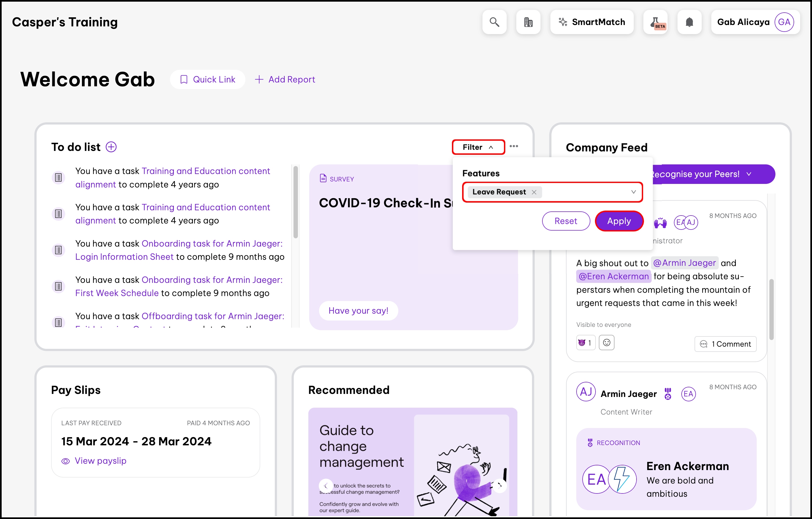
Task: Expand the Features select chevron
Action: click(633, 192)
